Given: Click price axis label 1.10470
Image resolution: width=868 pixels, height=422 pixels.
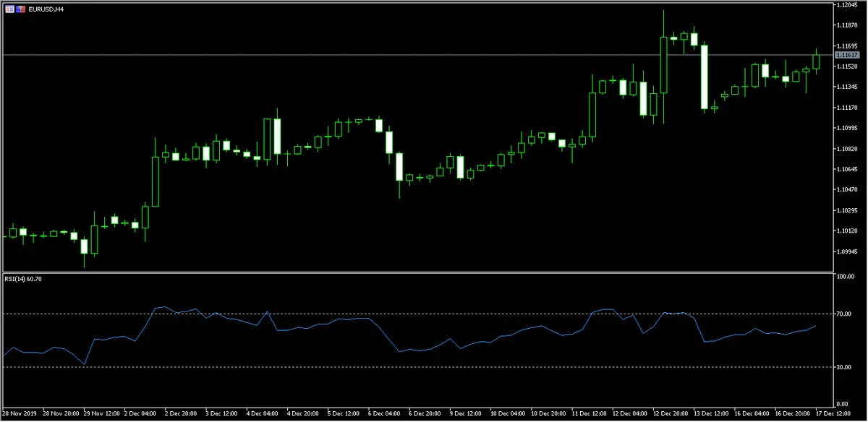Looking at the screenshot, I should pos(846,190).
